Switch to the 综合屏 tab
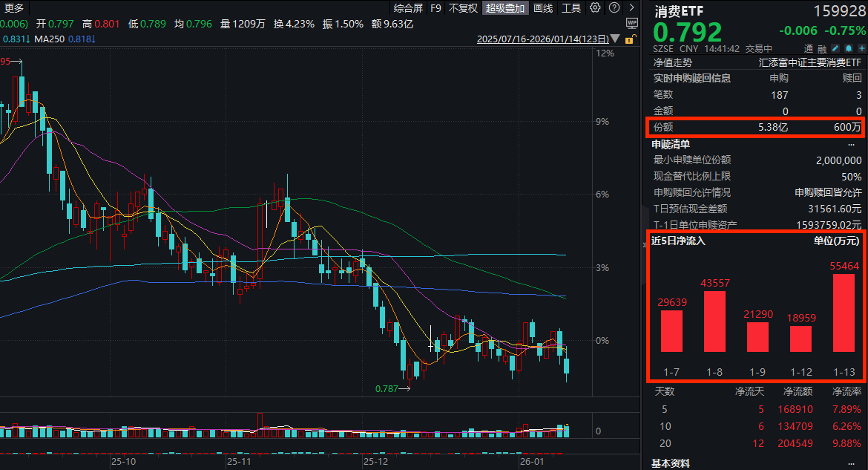 [411, 8]
